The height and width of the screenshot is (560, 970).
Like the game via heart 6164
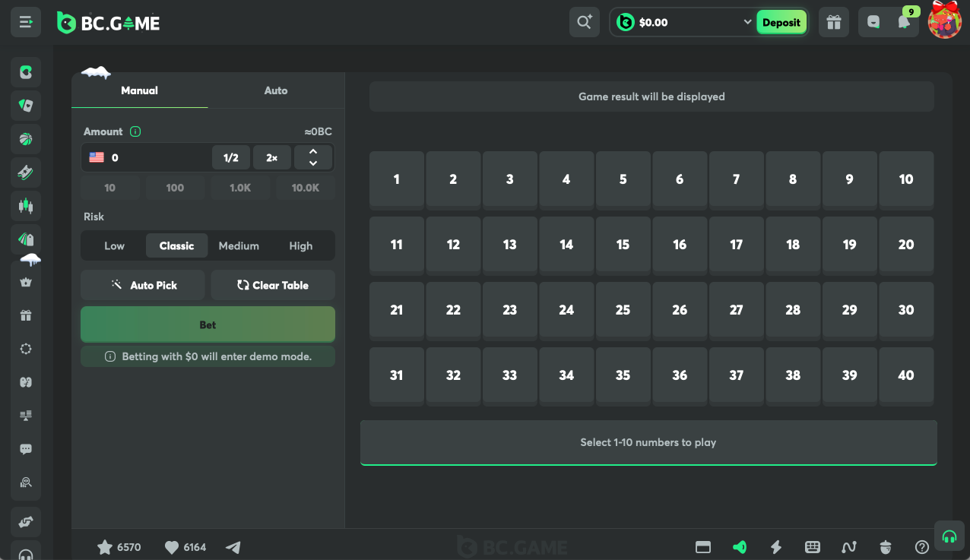[x=185, y=547]
